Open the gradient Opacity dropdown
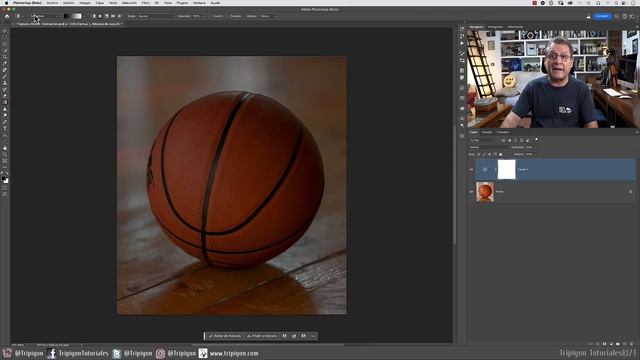 pos(202,16)
